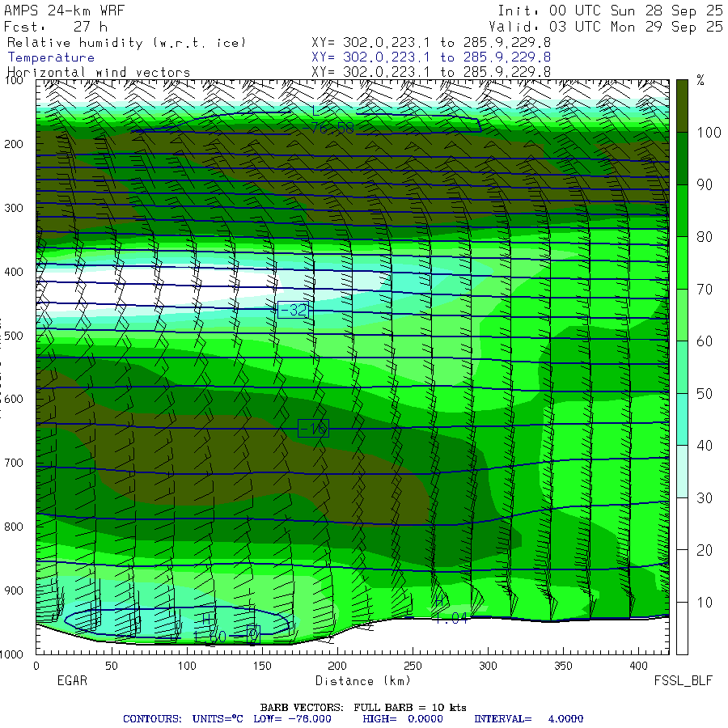Image resolution: width=728 pixels, height=728 pixels.
Task: Click the 50 level color in the colorbar
Action: click(682, 367)
